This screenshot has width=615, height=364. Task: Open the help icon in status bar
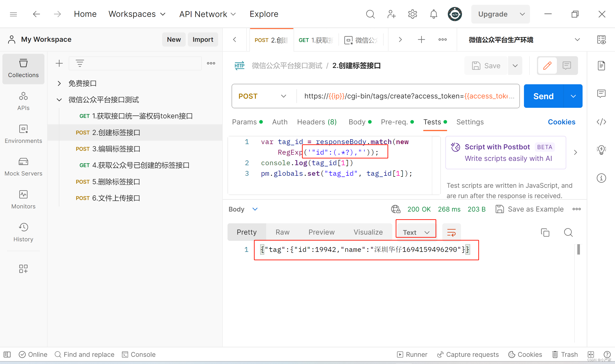pyautogui.click(x=607, y=354)
